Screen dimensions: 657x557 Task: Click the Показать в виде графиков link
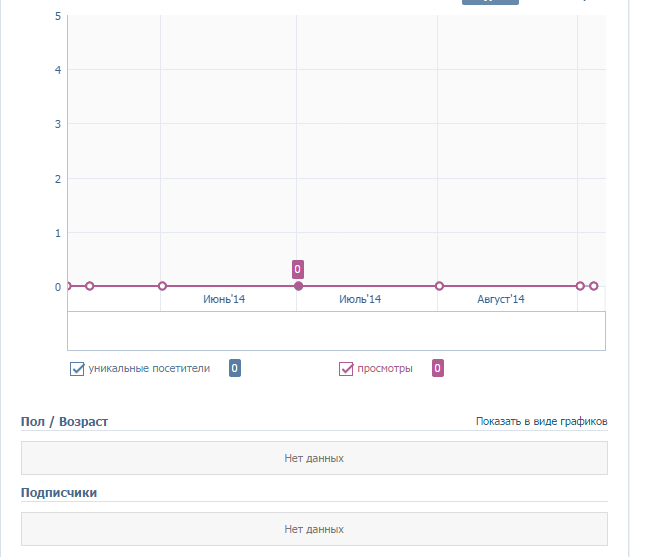541,421
